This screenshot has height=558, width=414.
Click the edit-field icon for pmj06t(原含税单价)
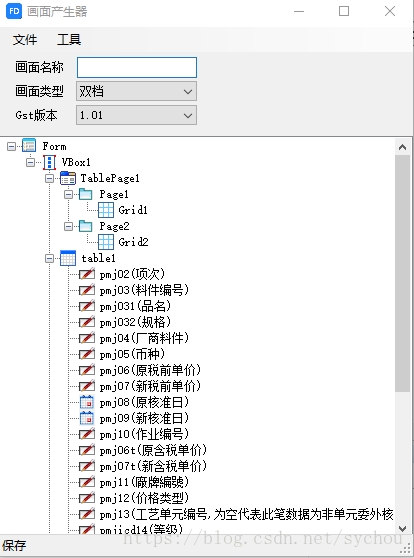[87, 451]
